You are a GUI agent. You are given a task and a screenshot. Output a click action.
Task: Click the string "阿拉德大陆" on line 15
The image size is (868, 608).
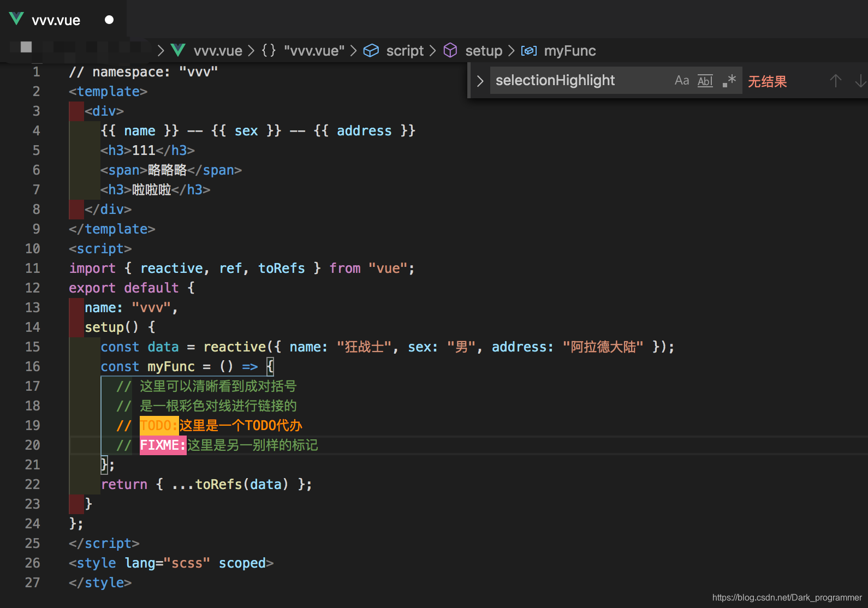point(603,347)
